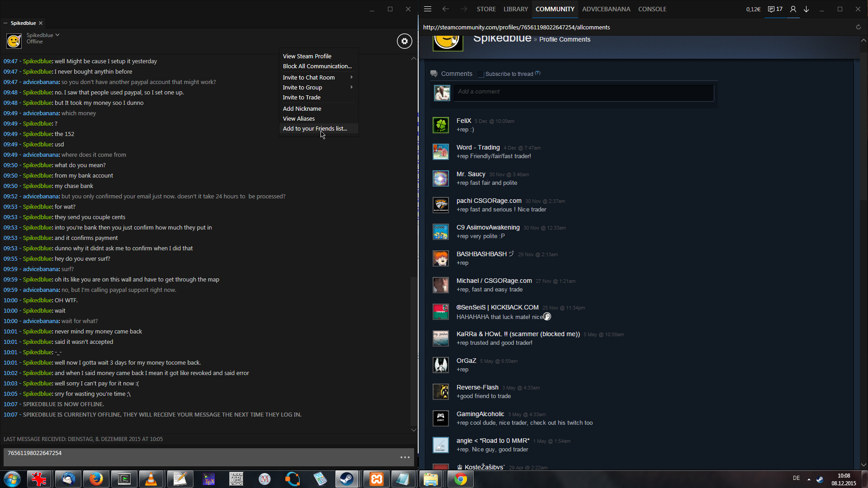This screenshot has height=488, width=868.
Task: Click the Add a comment field
Action: (583, 93)
